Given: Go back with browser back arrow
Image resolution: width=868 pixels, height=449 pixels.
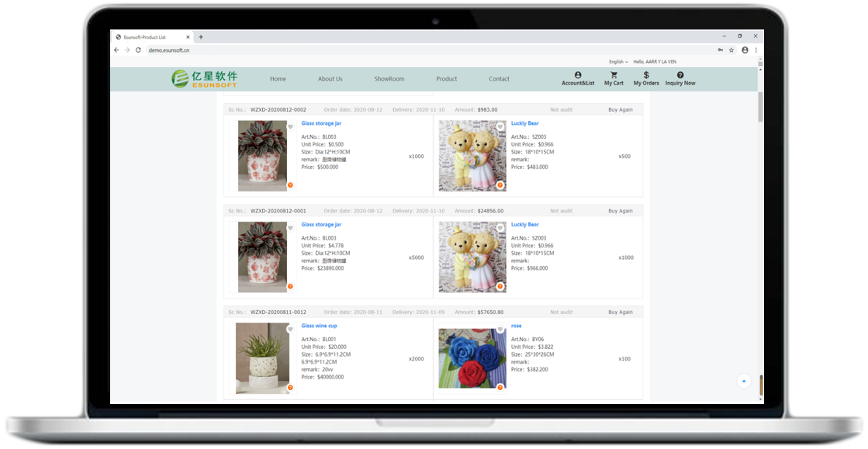Looking at the screenshot, I should click(x=116, y=50).
